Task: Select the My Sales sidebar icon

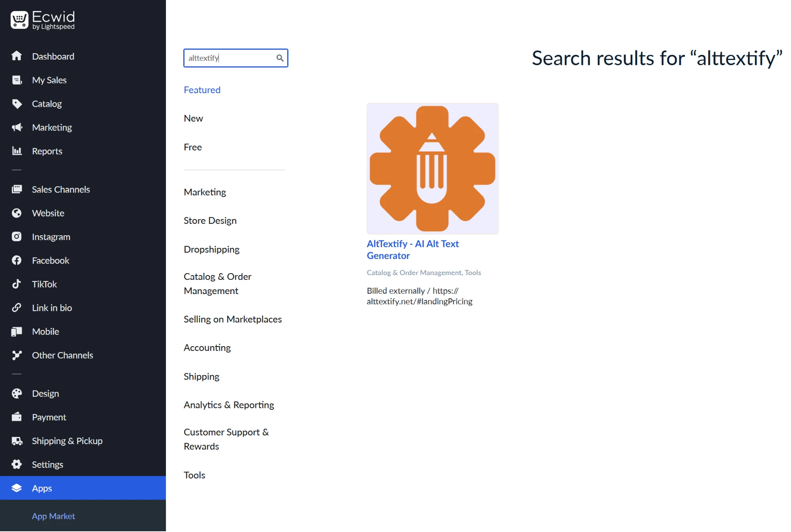Action: (17, 80)
